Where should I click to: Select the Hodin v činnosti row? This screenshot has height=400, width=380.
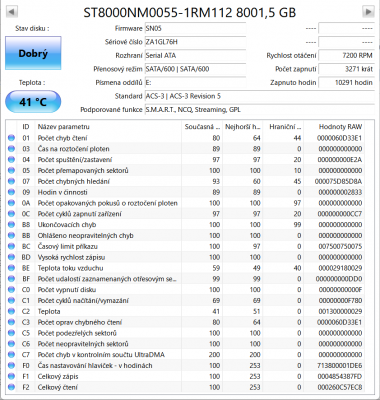pyautogui.click(x=185, y=192)
